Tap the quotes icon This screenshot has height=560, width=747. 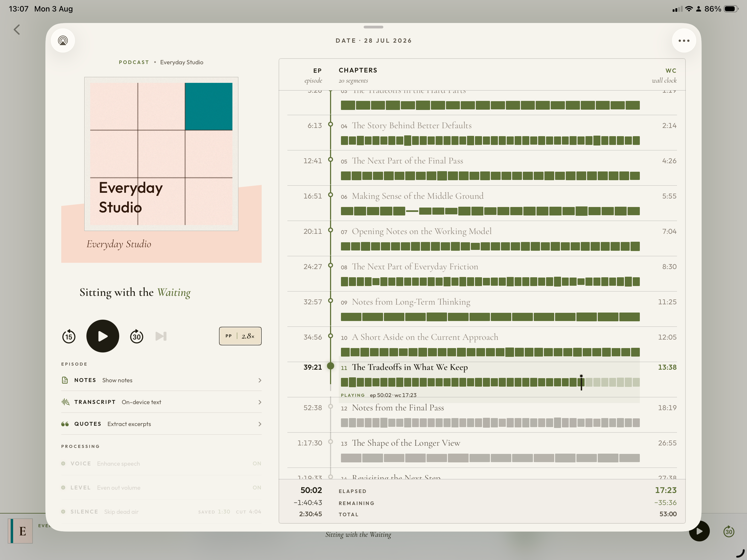(x=65, y=424)
